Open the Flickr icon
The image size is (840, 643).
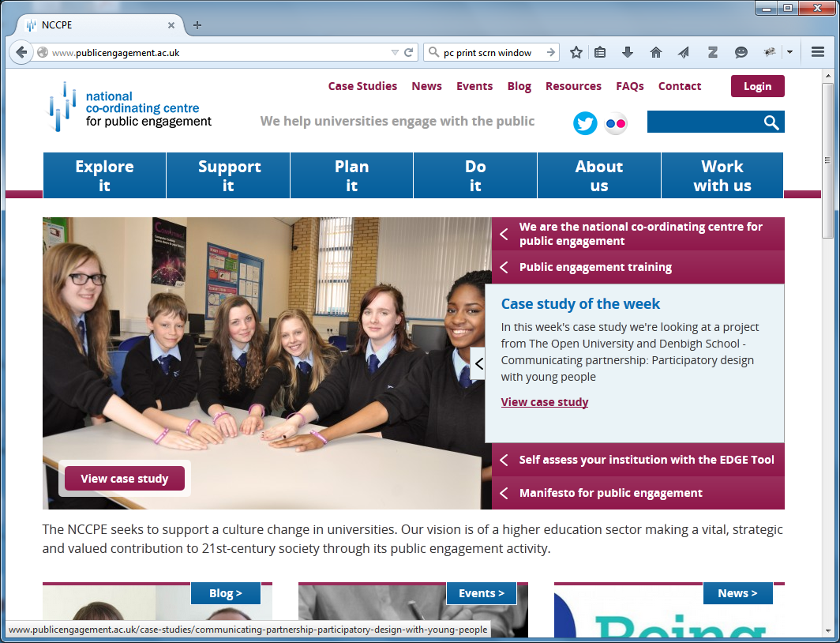pos(616,123)
